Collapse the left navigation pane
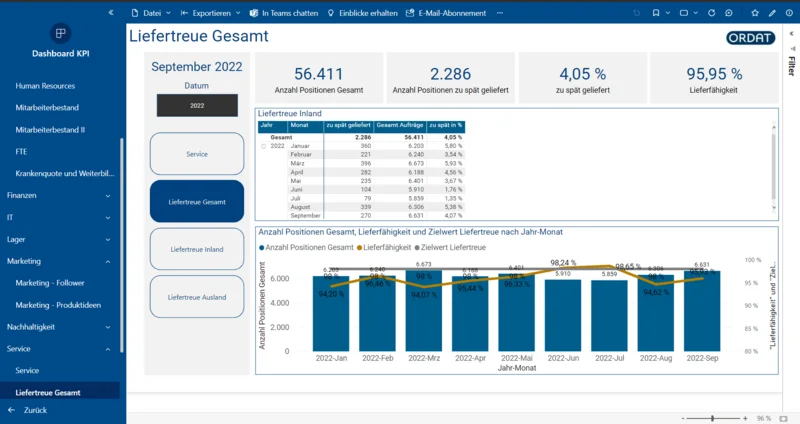800x424 pixels. coord(111,12)
